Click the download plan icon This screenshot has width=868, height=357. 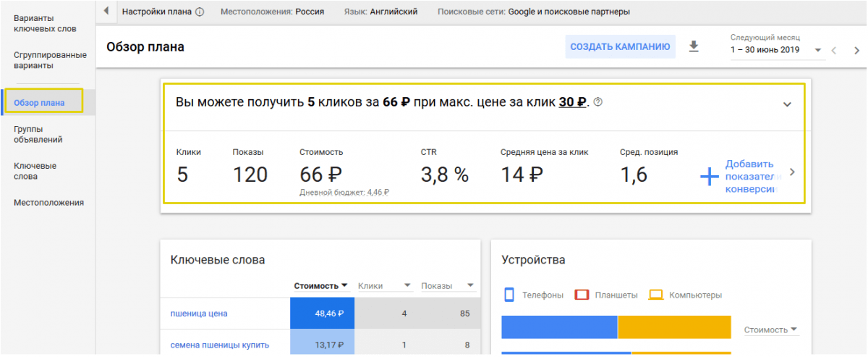694,47
